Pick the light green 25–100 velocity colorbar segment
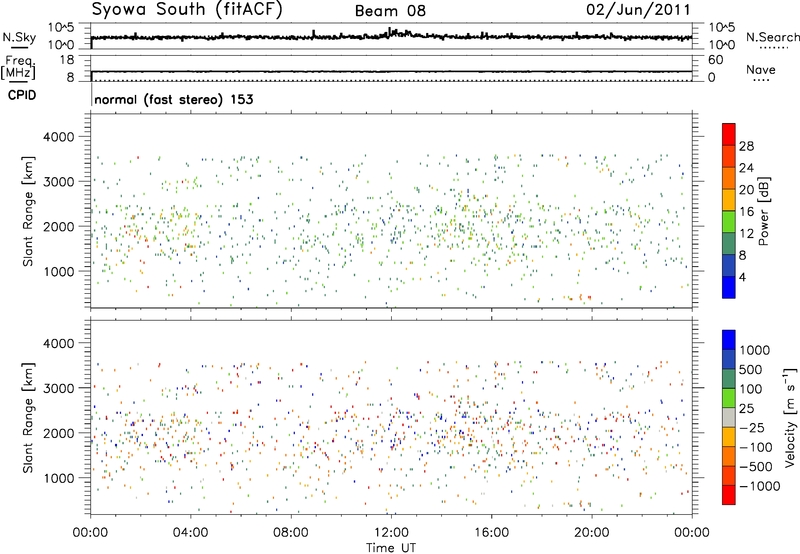800x554 pixels. pos(729,398)
